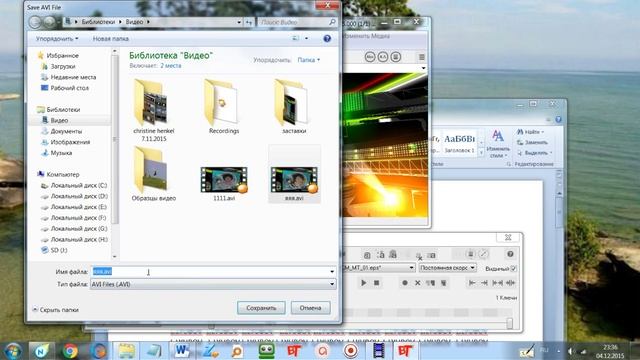Select Загрузки in the navigation pane

click(x=62, y=66)
